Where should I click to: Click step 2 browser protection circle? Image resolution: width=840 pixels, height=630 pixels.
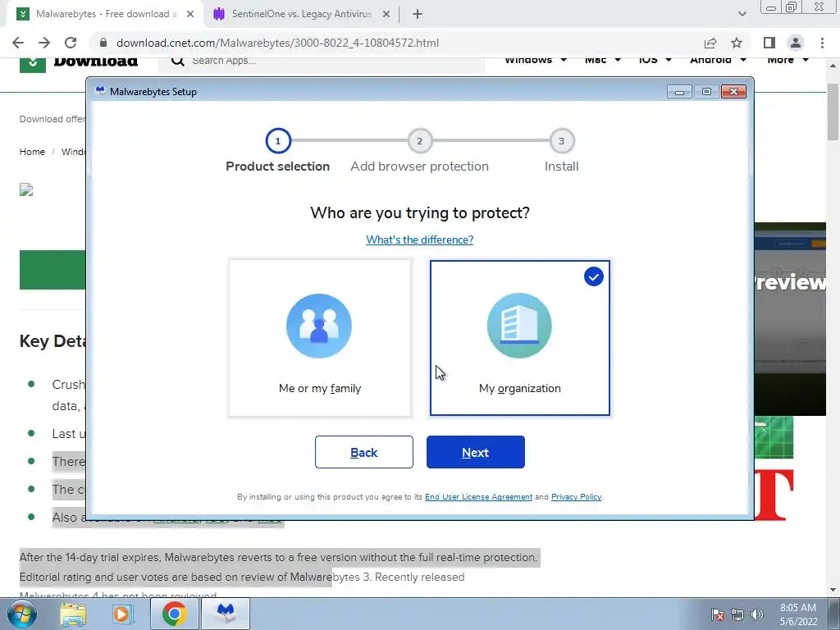pos(419,141)
